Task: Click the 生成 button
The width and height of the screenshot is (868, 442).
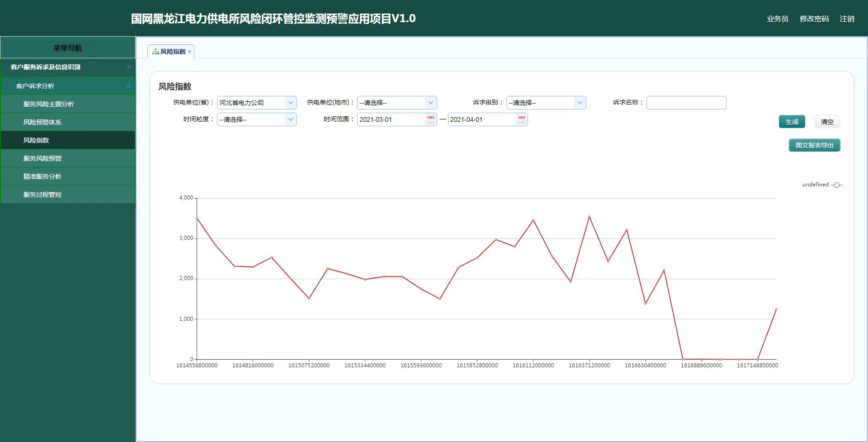Action: [x=792, y=122]
